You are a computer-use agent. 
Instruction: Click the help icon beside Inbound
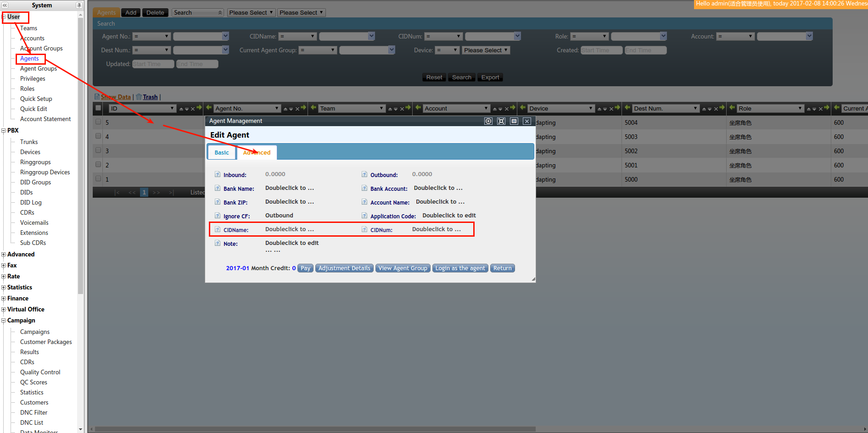pos(218,174)
